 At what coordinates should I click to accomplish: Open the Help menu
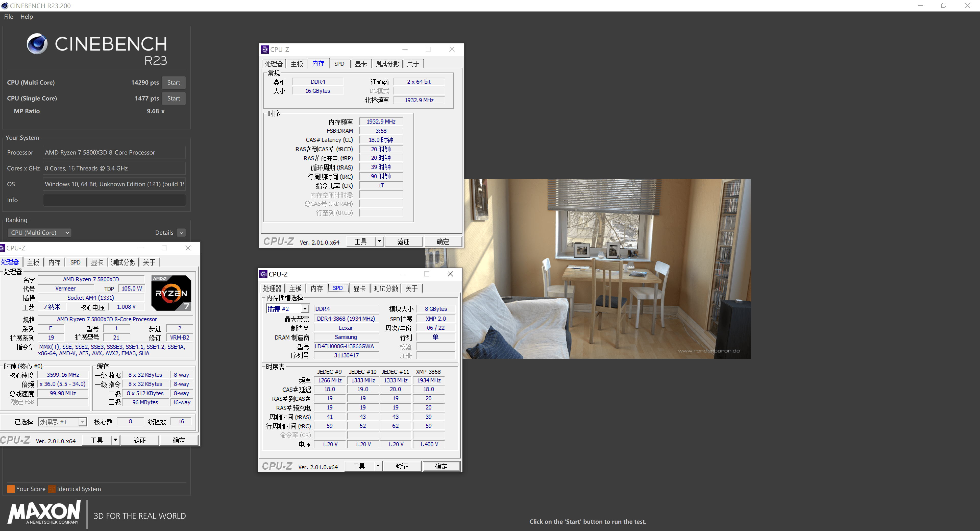pos(27,17)
